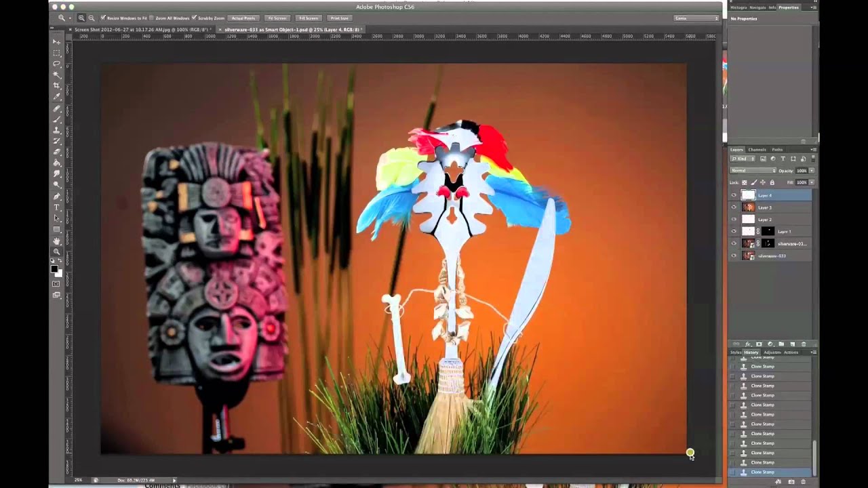868x488 pixels.
Task: Click Fill Screen button
Action: click(x=309, y=18)
